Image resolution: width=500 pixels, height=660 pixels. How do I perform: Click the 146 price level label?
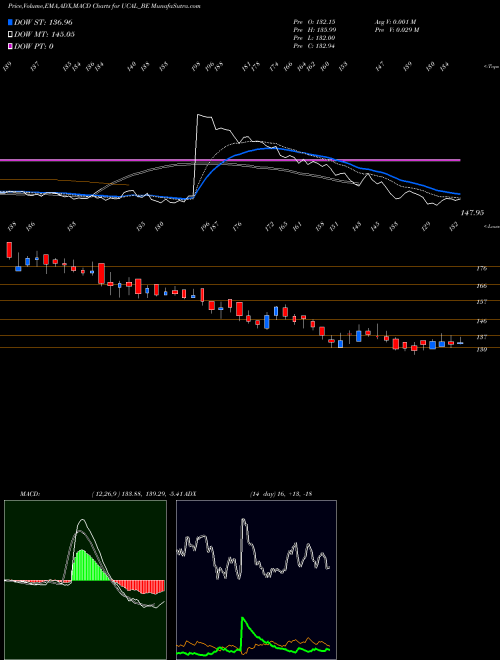point(481,322)
